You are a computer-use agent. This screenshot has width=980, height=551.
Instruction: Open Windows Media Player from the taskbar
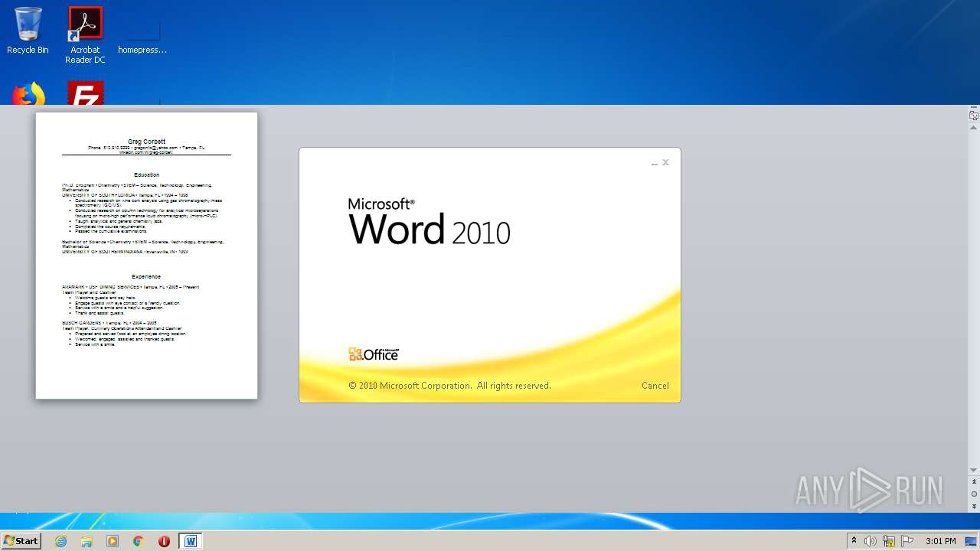click(x=113, y=541)
